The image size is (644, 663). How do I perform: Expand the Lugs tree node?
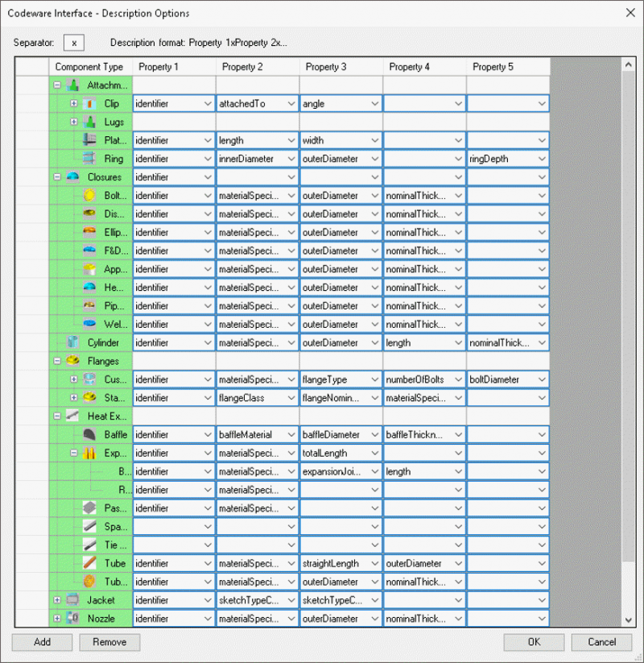tap(74, 122)
